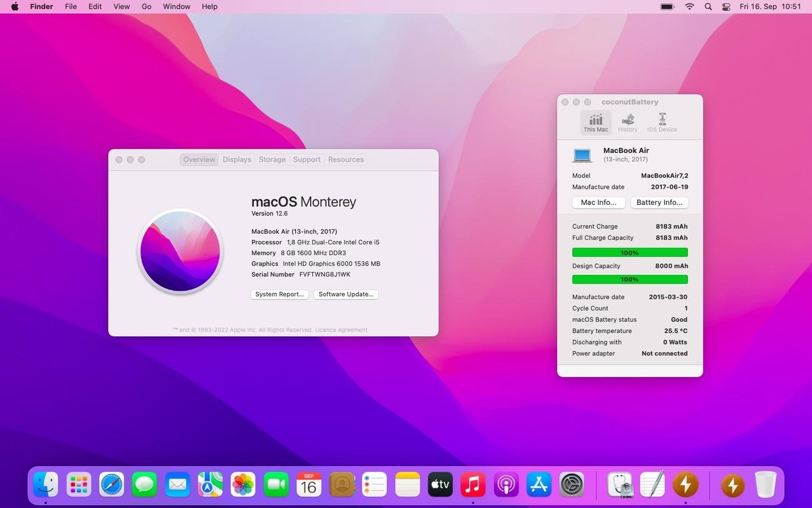812x508 pixels.
Task: Click the MacBookAir7,2 model value
Action: click(x=665, y=176)
